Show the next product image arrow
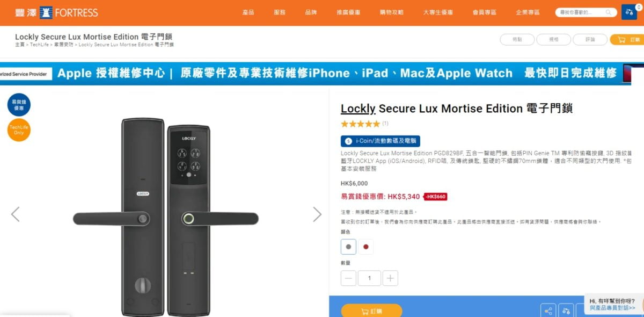The width and height of the screenshot is (644, 317). (317, 214)
